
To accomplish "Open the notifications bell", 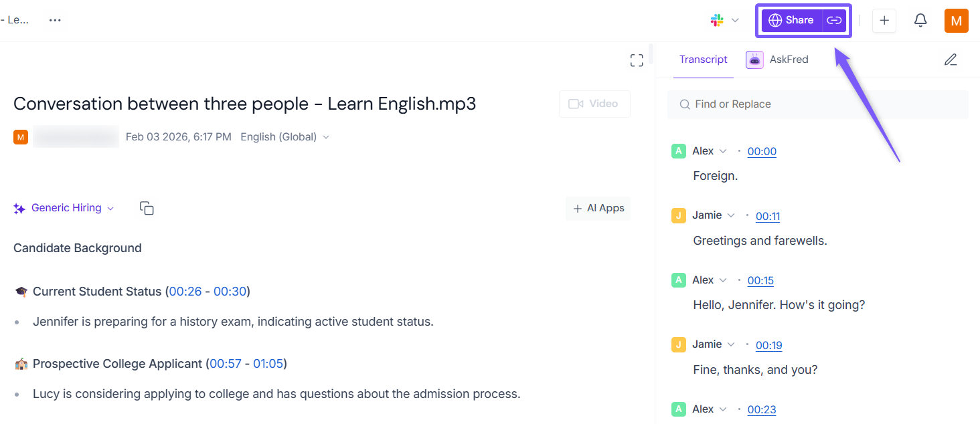I will 920,21.
